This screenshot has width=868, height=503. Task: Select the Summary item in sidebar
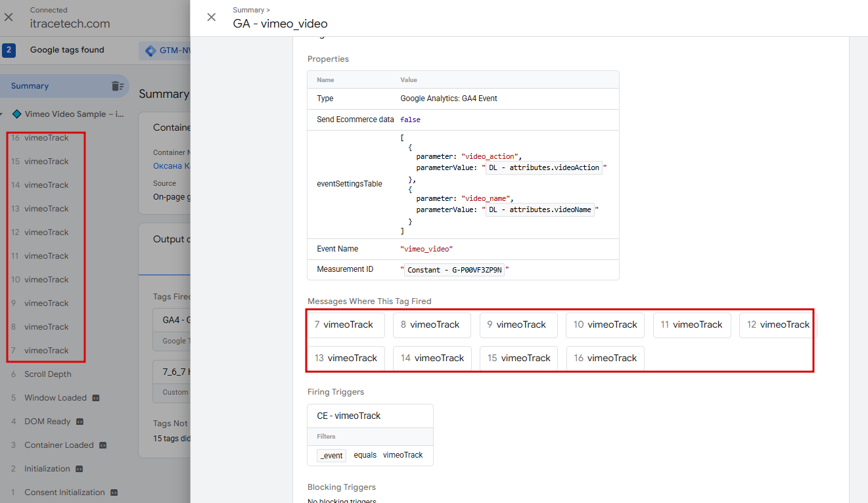pos(30,86)
